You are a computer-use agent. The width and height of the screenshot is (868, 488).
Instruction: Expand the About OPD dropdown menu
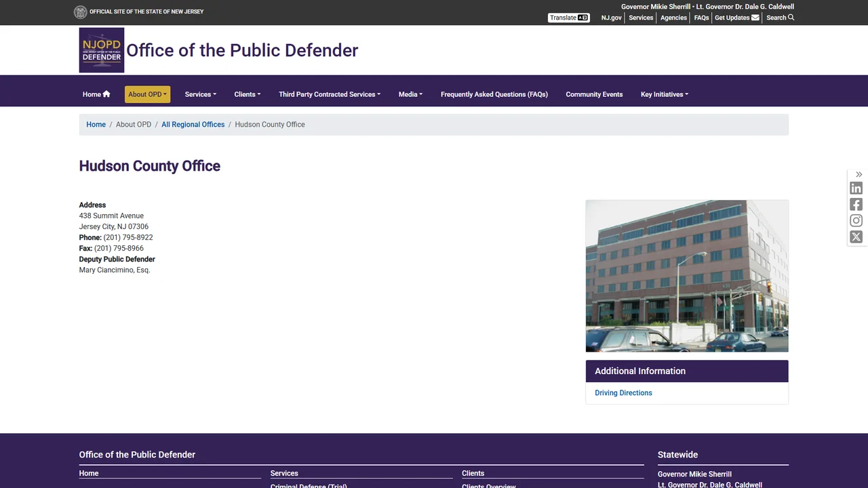click(x=147, y=94)
